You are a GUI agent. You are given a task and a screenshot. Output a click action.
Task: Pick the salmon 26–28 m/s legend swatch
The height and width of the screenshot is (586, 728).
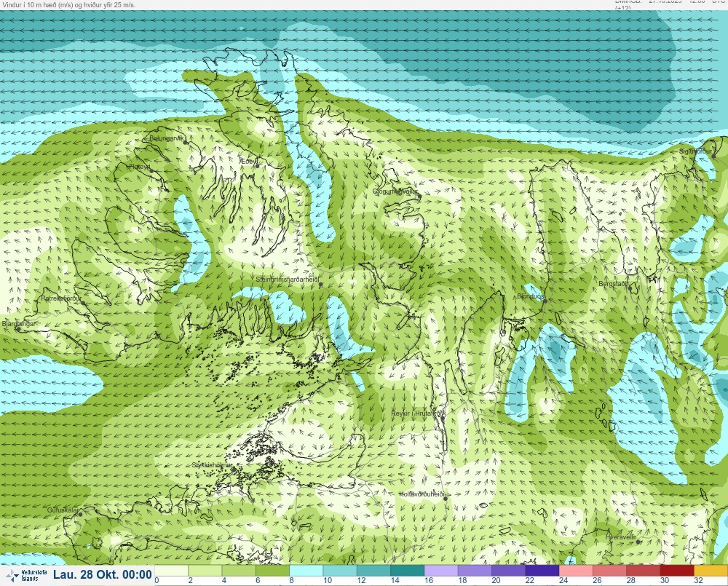coord(609,571)
